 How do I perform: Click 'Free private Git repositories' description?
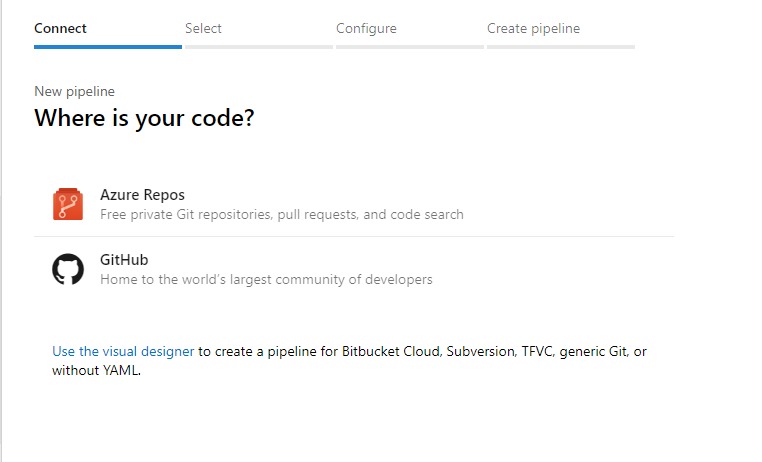[x=281, y=214]
